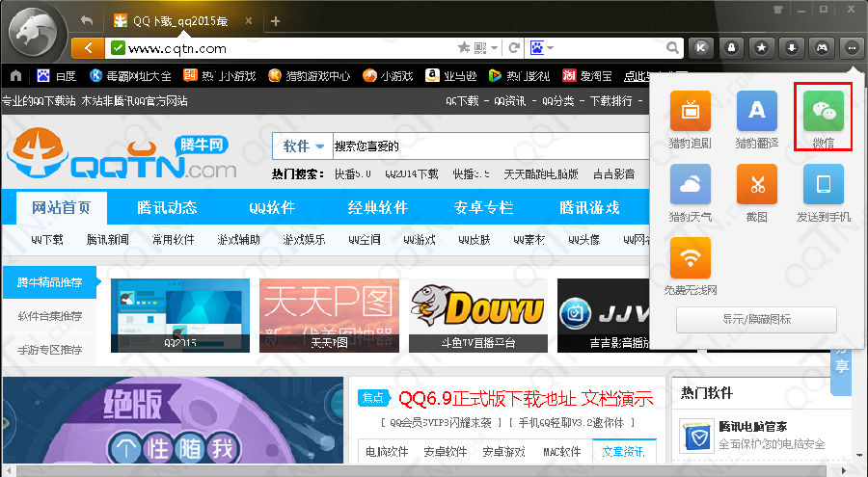
Task: Open the 微信 WeChat icon
Action: point(824,111)
